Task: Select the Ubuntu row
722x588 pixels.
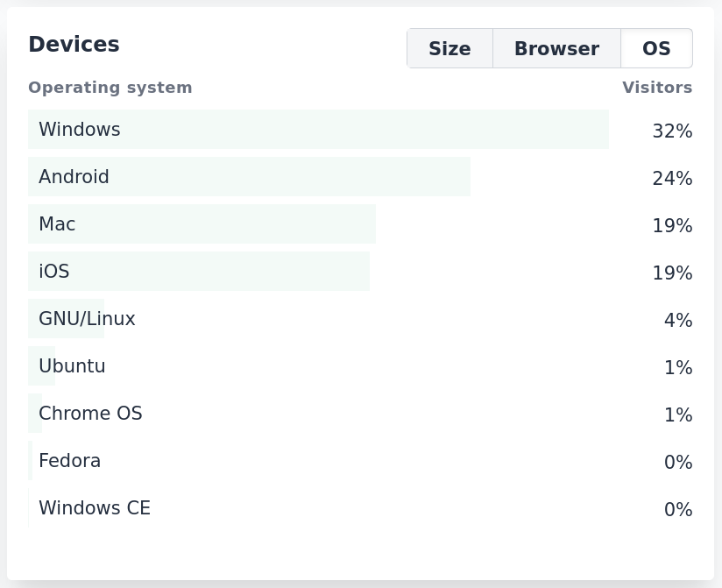Action: [72, 365]
